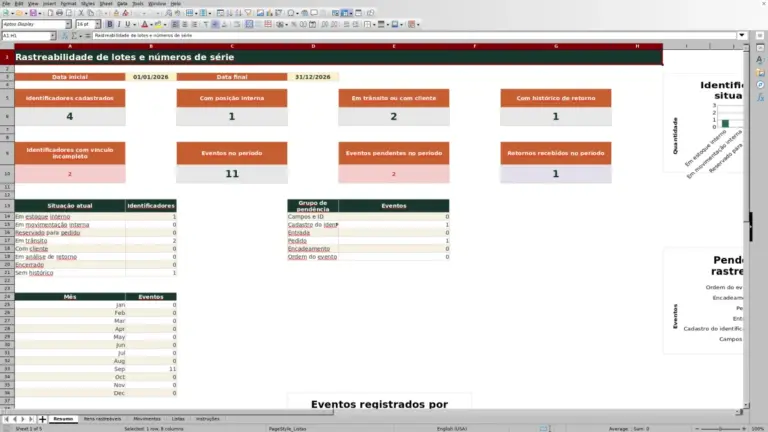
Task: Open the sidebar Functions icon
Action: click(760, 97)
